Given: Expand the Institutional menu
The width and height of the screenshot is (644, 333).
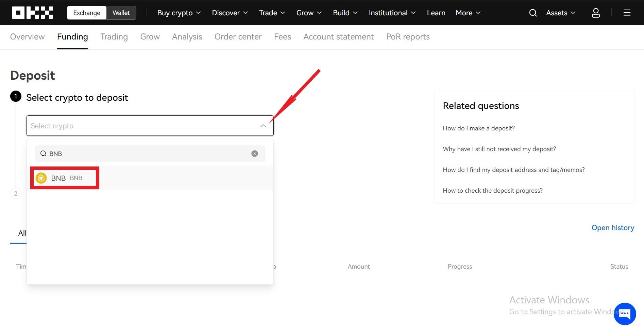Looking at the screenshot, I should (392, 13).
